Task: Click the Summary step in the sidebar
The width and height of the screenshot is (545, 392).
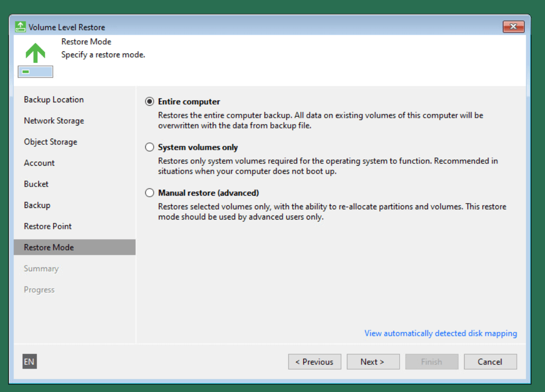Action: click(41, 268)
